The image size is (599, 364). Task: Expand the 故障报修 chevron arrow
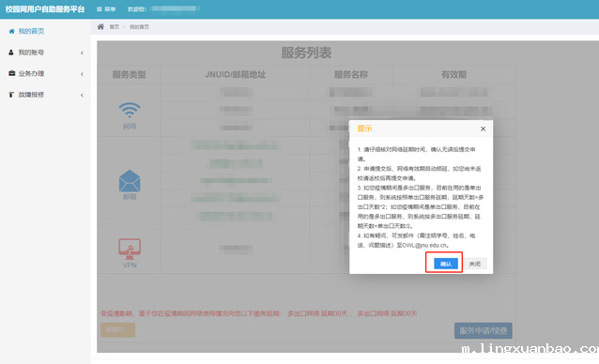82,95
